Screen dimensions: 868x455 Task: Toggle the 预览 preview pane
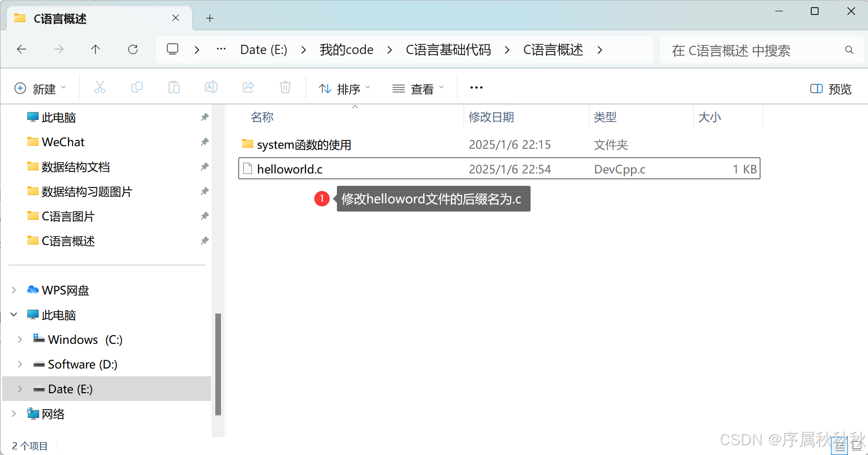831,89
